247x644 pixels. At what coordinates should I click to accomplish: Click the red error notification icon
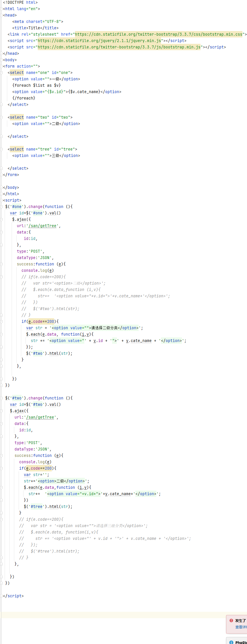(x=231, y=621)
